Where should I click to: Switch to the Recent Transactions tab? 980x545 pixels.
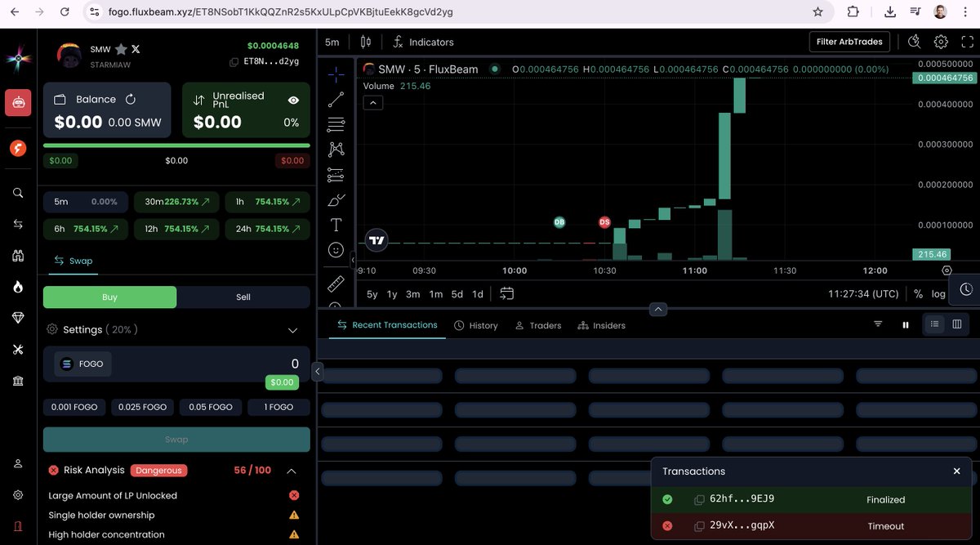click(387, 325)
